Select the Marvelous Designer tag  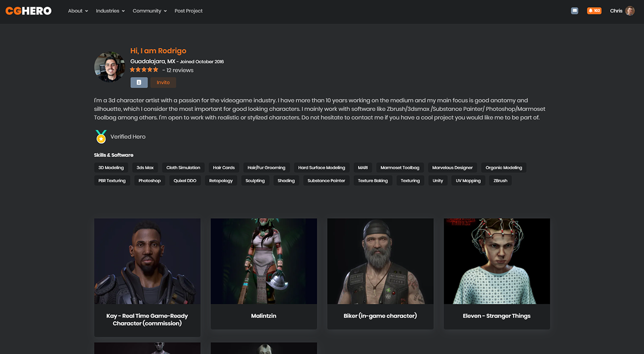pyautogui.click(x=452, y=167)
